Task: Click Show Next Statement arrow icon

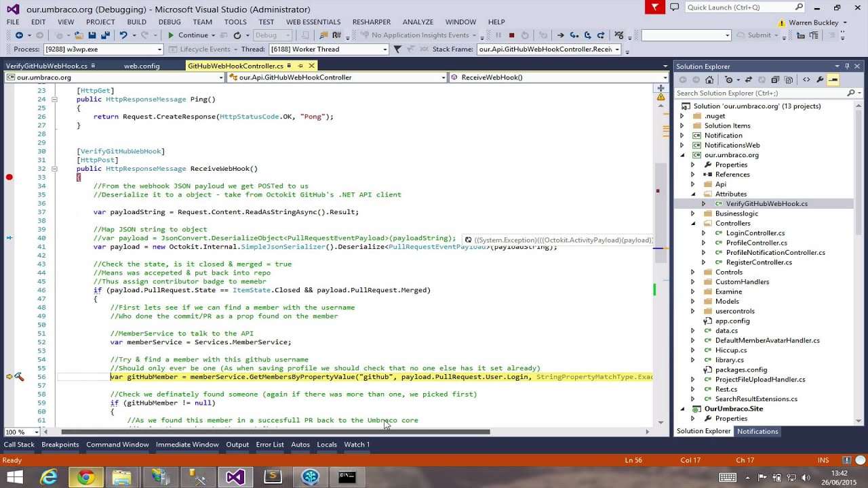Action: (x=560, y=35)
